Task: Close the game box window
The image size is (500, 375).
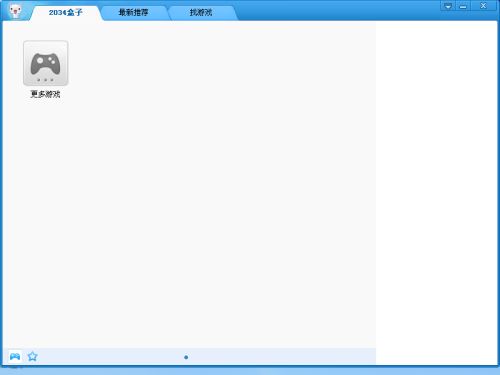Action: (x=483, y=6)
